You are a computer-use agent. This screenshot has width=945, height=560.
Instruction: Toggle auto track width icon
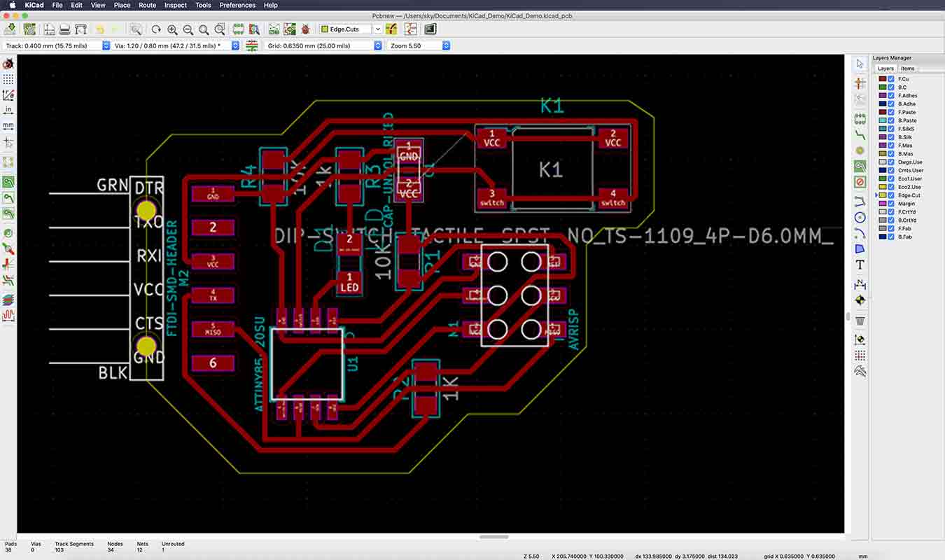coord(253,45)
